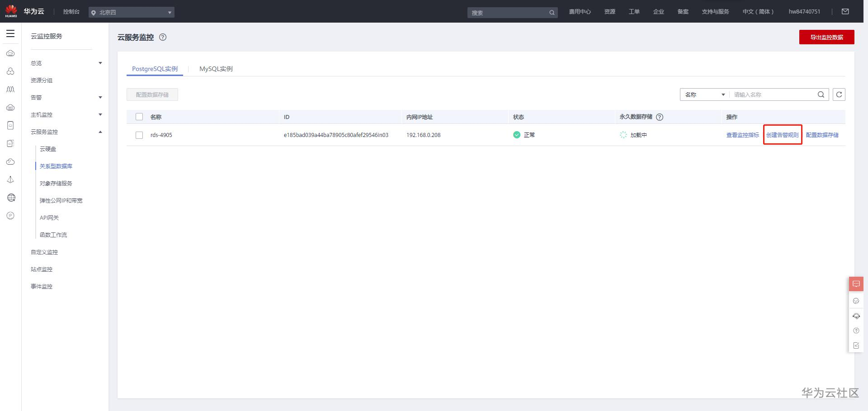
Task: Open 备案 in top menu
Action: pos(683,12)
